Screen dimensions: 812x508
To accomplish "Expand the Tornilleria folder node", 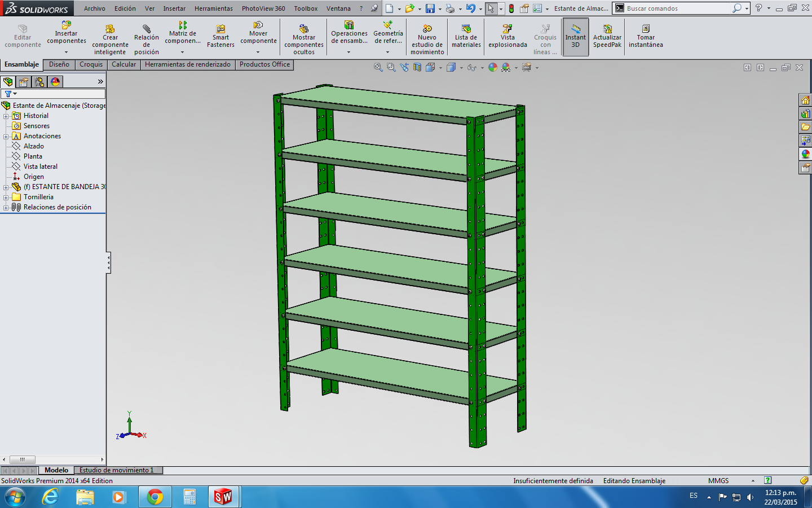I will [6, 197].
